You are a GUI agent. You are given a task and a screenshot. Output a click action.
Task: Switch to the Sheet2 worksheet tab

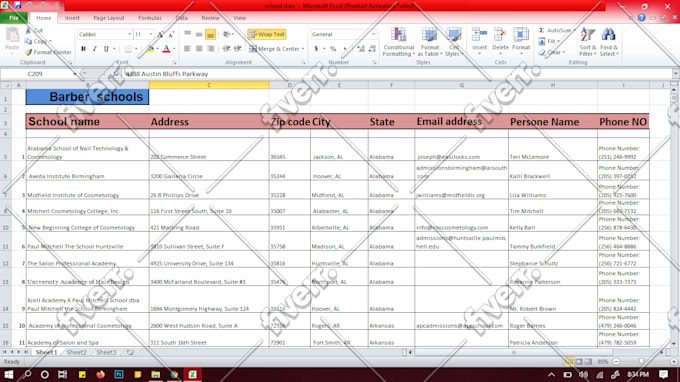pyautogui.click(x=76, y=353)
